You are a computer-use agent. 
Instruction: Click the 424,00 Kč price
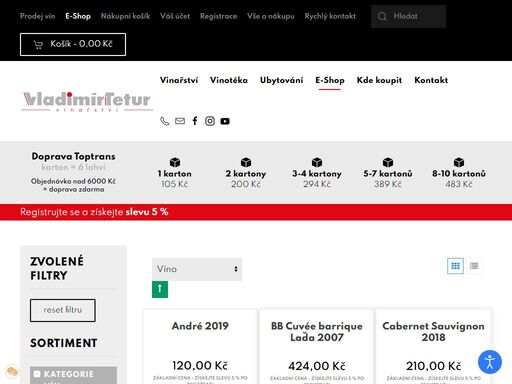point(317,366)
